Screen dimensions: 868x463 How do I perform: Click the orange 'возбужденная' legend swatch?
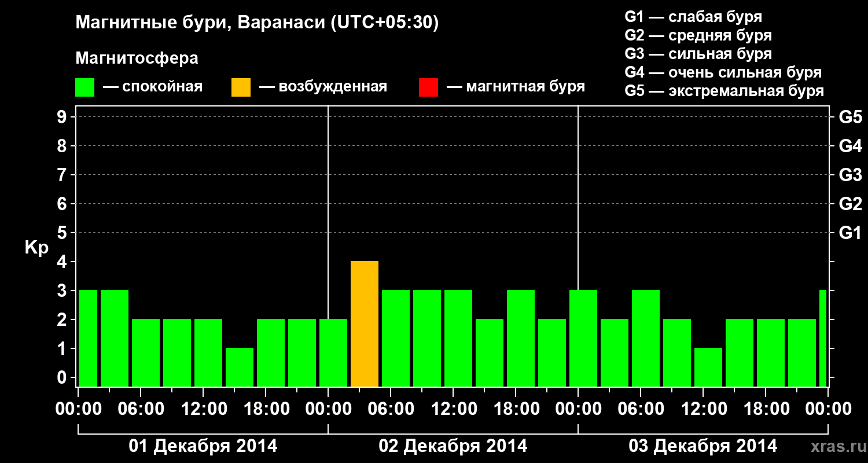(x=241, y=87)
